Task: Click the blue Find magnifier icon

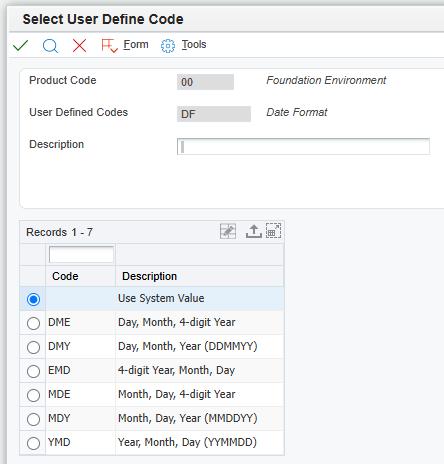Action: [50, 46]
